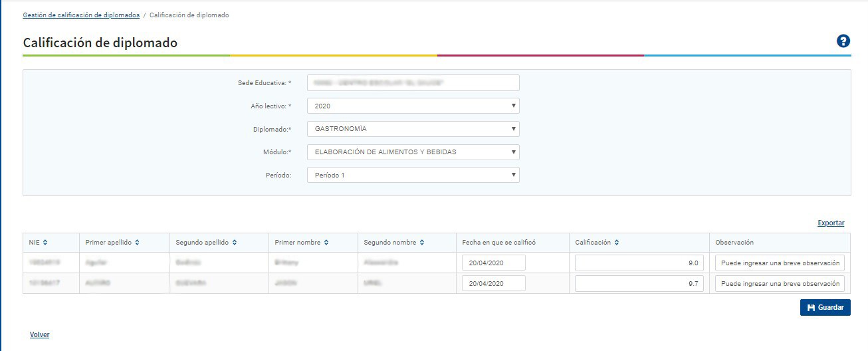Click the Exportar link

click(831, 223)
